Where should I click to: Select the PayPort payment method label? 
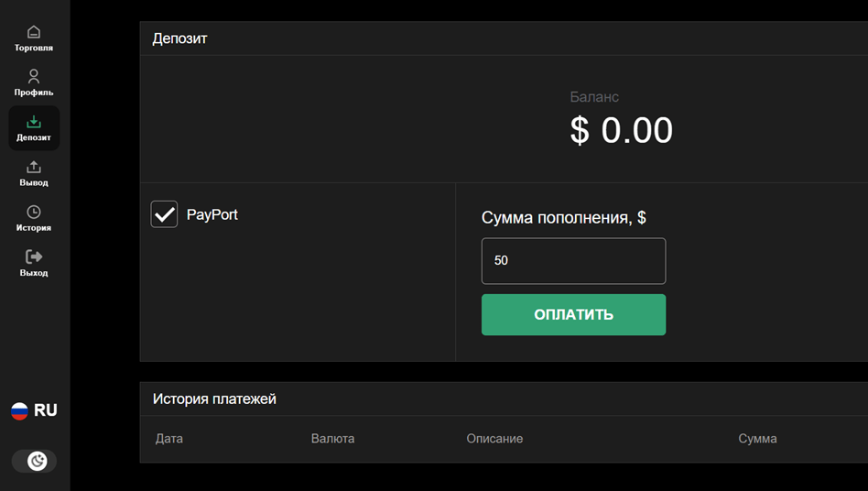click(x=212, y=214)
